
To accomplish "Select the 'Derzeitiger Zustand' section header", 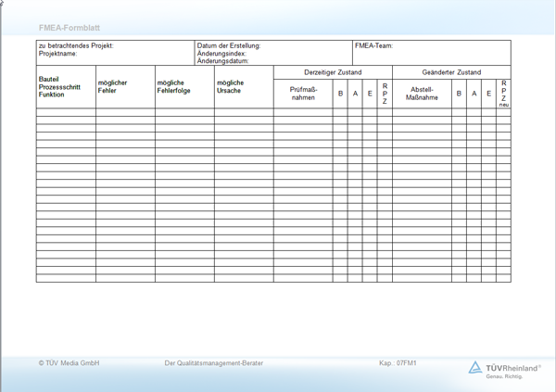I will point(333,72).
